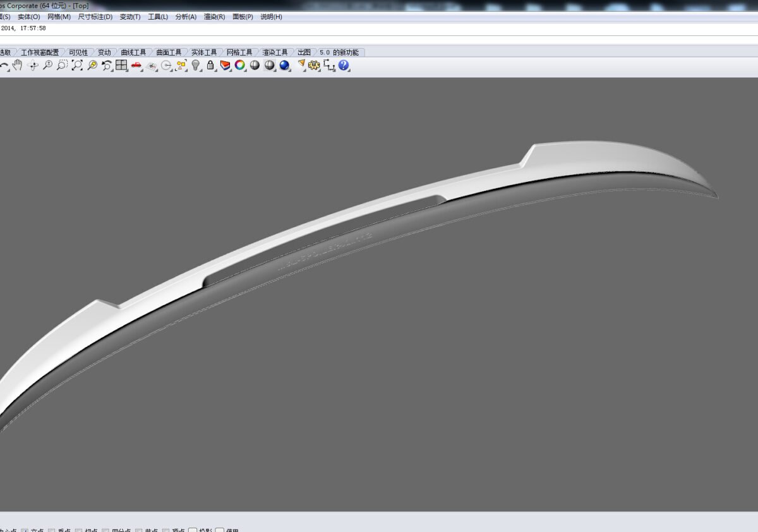Click the Zoom Extents icon
The image size is (758, 532).
pyautogui.click(x=77, y=65)
